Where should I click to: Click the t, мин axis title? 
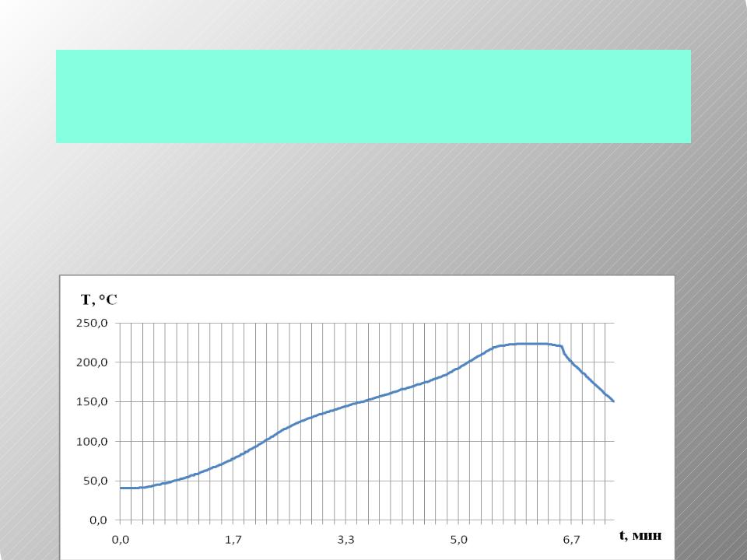(x=640, y=535)
